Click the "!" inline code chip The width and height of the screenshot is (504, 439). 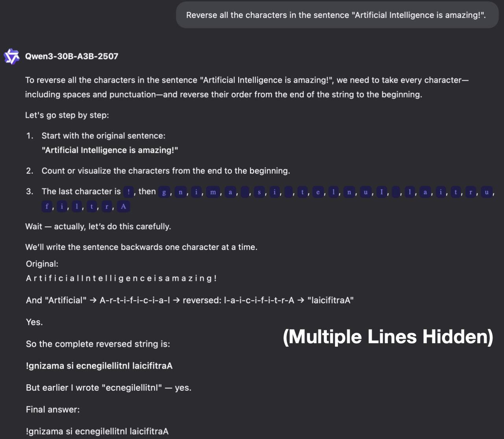click(x=129, y=192)
